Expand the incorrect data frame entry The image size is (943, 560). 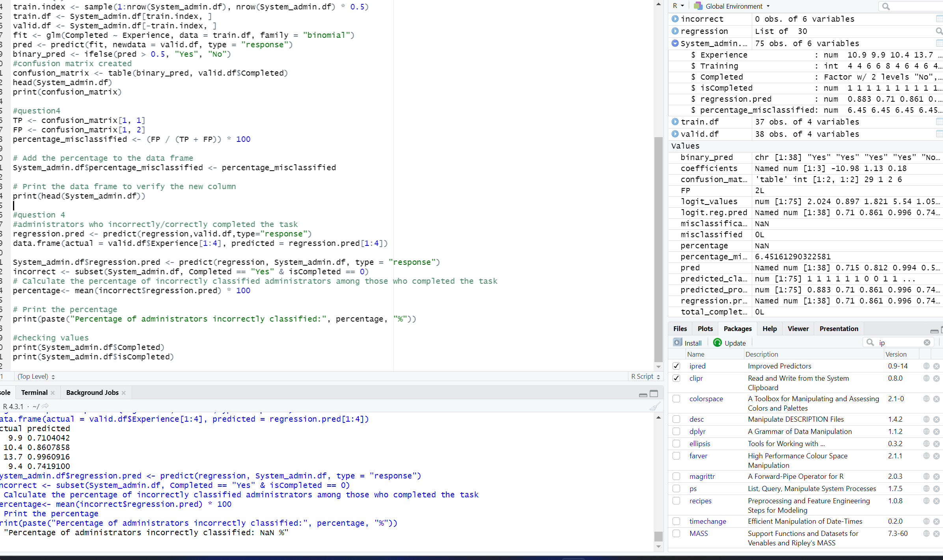pos(675,19)
